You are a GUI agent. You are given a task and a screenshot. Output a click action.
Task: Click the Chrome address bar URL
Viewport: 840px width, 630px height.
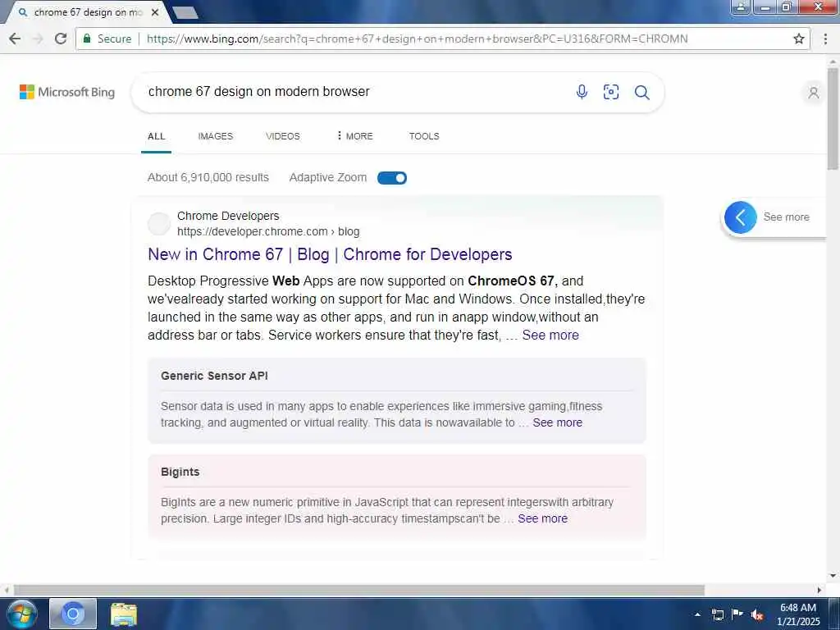click(418, 39)
